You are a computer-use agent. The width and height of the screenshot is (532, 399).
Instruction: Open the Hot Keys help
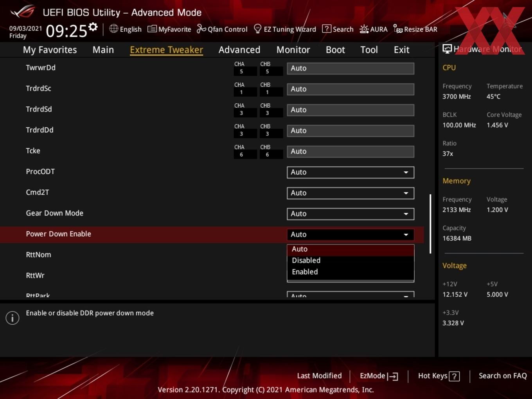coord(439,376)
